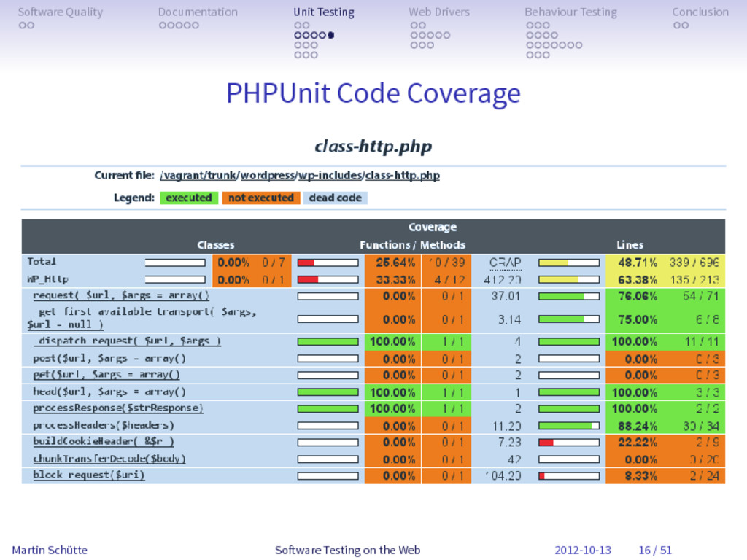The width and height of the screenshot is (747, 560).
Task: Open _get_first_available_transport method link
Action: [142, 318]
